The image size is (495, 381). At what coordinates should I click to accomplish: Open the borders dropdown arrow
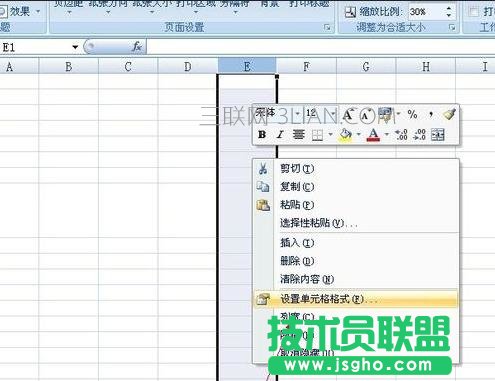330,135
